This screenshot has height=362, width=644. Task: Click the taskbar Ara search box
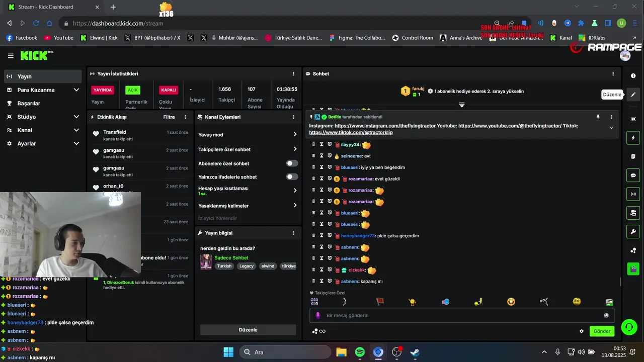[x=285, y=352]
